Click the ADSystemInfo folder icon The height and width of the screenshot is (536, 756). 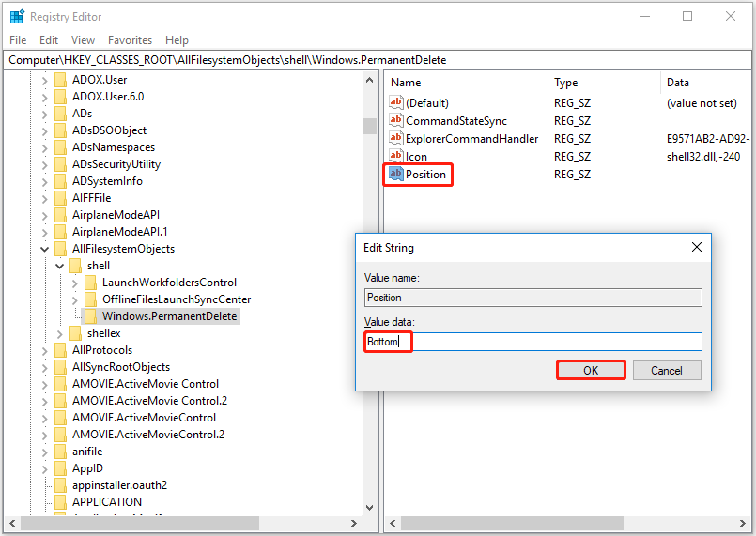[x=61, y=181]
